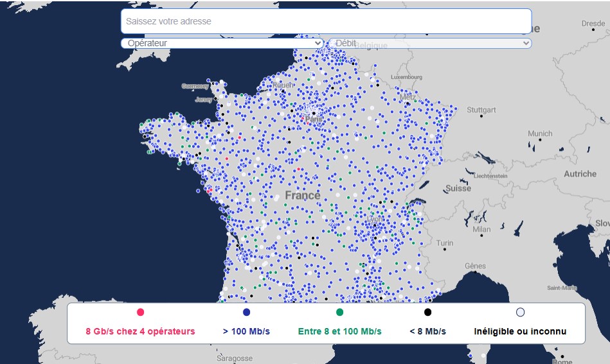
Task: Click 'Entre 8 et 100 Mb/s' legend text
Action: 339,332
